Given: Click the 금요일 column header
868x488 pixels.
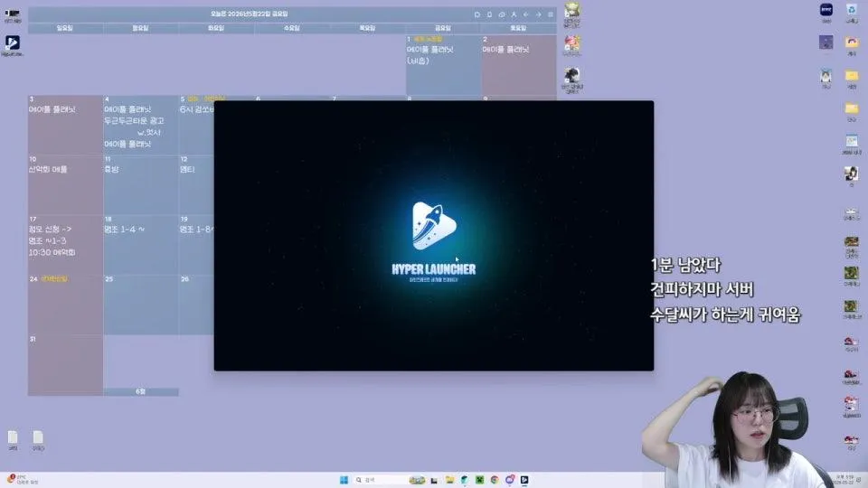Looking at the screenshot, I should click(x=443, y=28).
